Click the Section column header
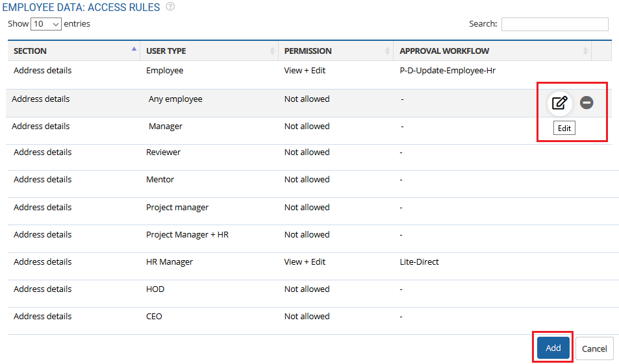This screenshot has height=364, width=619. click(x=31, y=51)
